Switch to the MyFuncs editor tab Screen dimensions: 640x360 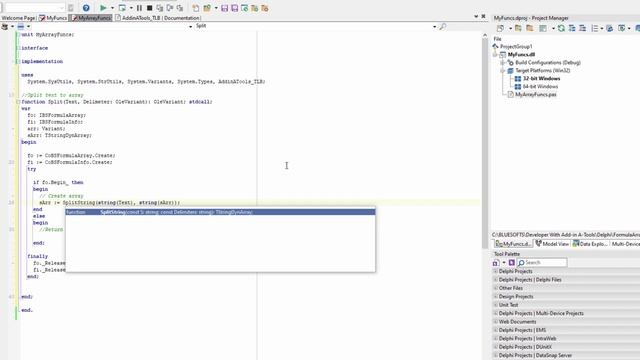[53, 18]
